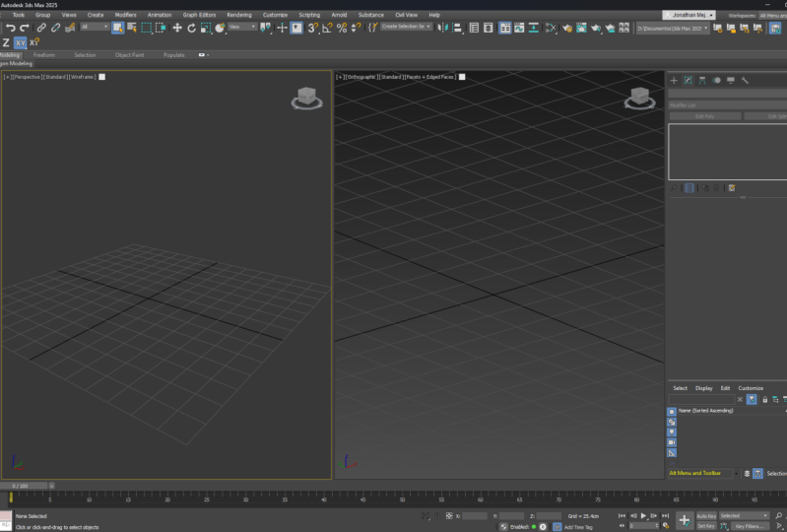The width and height of the screenshot is (787, 532).
Task: Click the Mirror tool icon
Action: (442, 29)
